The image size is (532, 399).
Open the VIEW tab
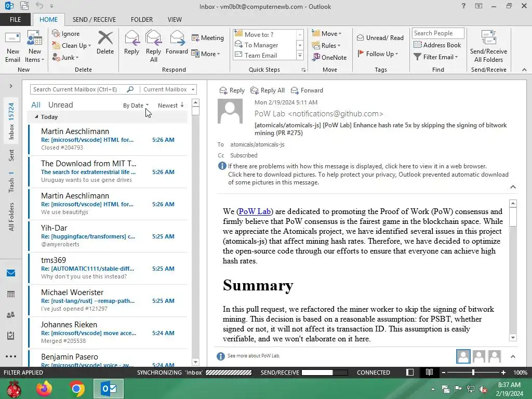point(175,19)
